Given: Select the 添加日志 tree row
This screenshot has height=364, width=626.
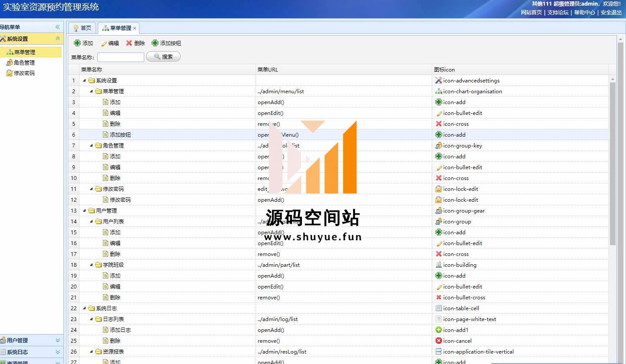Looking at the screenshot, I should coord(338,330).
